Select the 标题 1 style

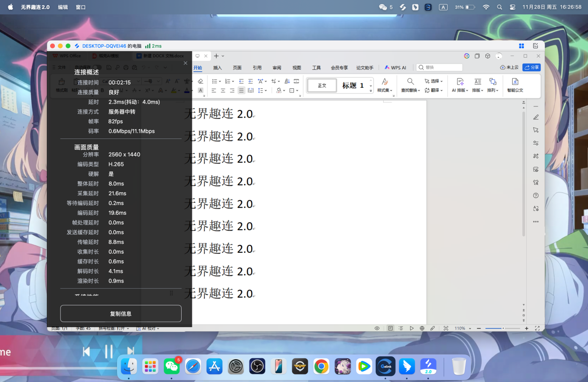pyautogui.click(x=353, y=86)
